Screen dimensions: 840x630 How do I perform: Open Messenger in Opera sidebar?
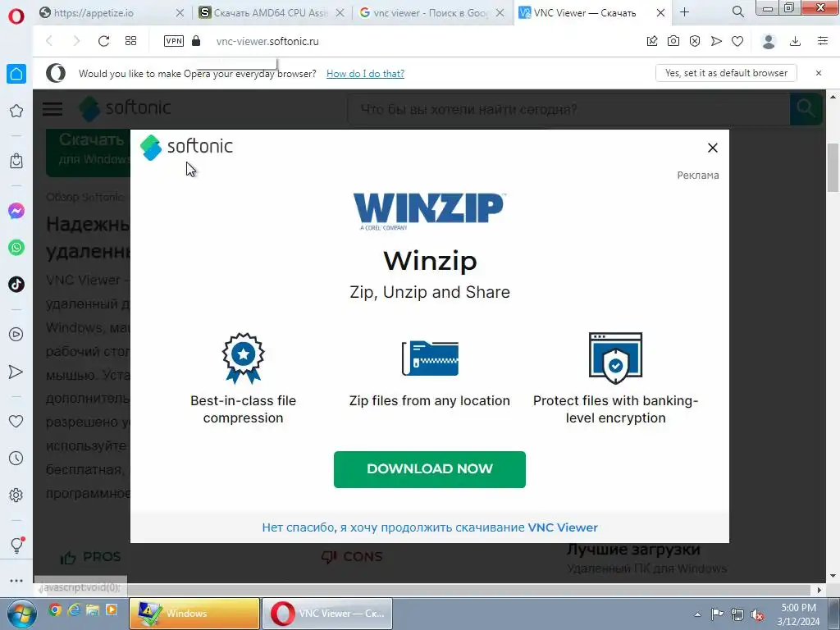16,211
